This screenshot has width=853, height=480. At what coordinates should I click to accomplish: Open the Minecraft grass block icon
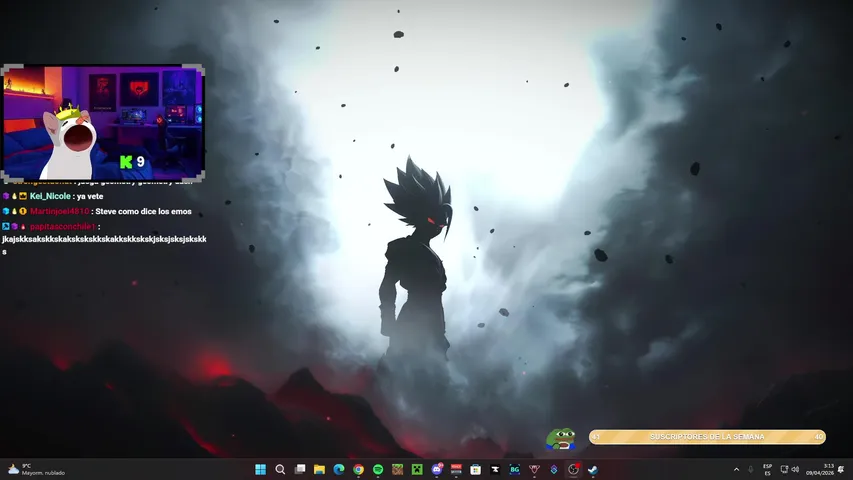(398, 469)
